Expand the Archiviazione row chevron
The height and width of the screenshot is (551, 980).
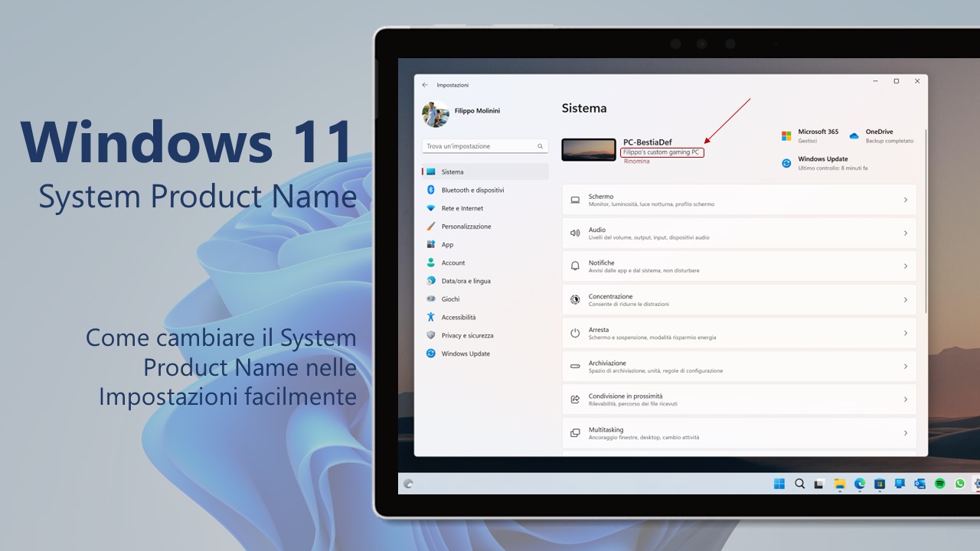[x=906, y=367]
